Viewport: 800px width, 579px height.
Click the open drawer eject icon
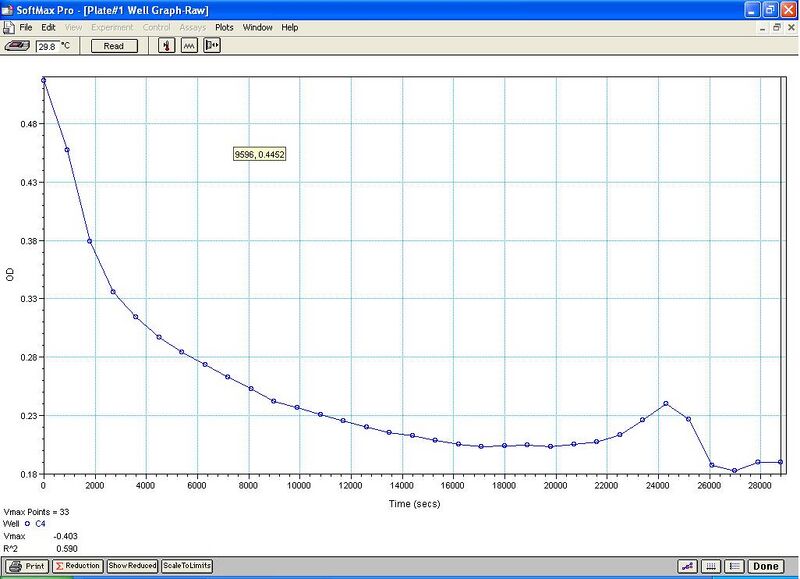(x=211, y=45)
